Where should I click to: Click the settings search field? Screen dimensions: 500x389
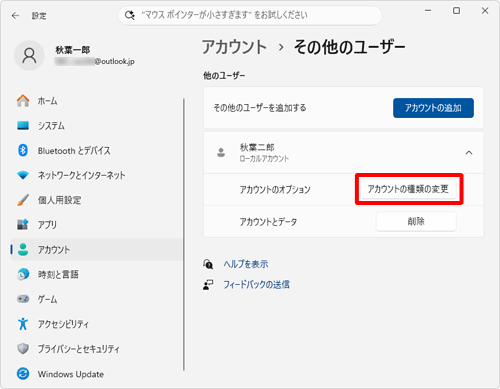pos(250,15)
